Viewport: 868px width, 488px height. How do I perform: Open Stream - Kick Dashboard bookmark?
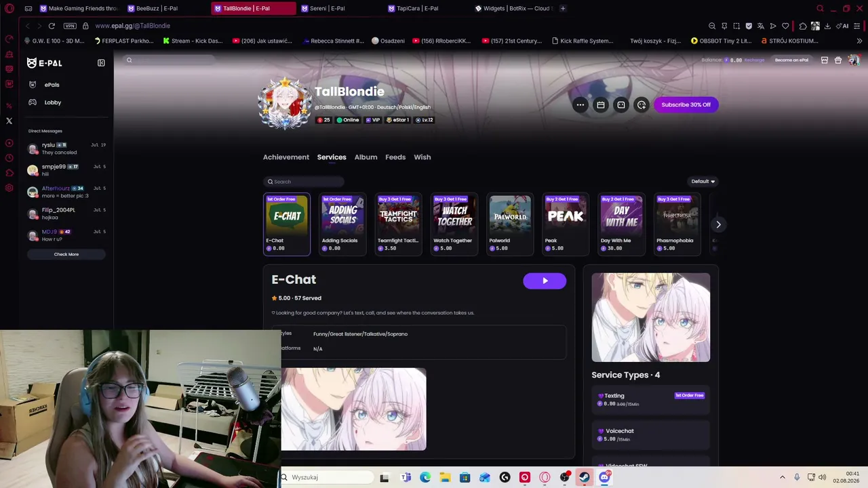193,41
